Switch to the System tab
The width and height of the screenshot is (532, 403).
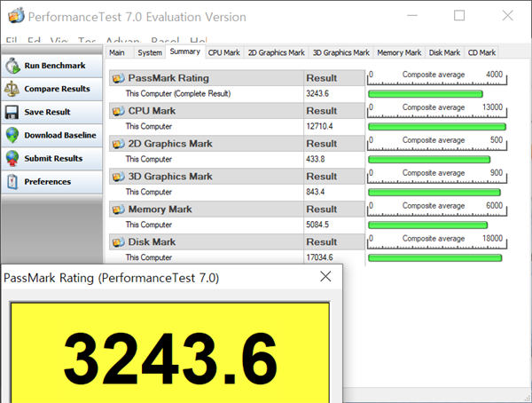click(150, 52)
